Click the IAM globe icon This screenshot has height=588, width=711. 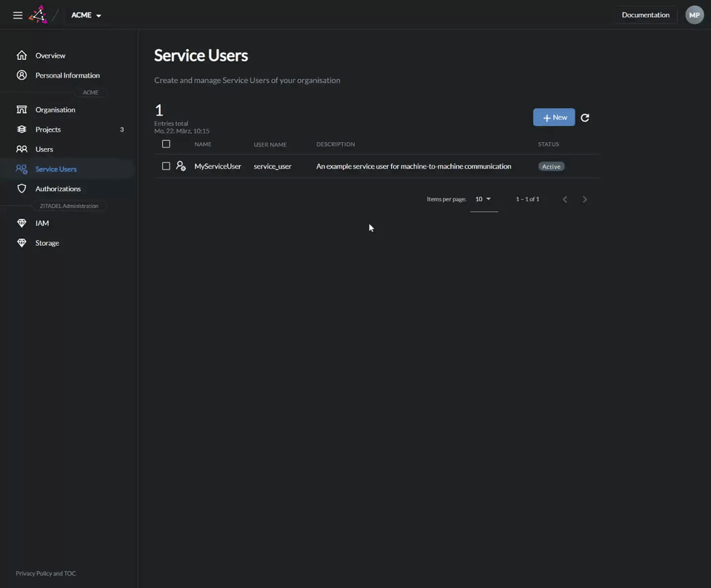pos(21,222)
